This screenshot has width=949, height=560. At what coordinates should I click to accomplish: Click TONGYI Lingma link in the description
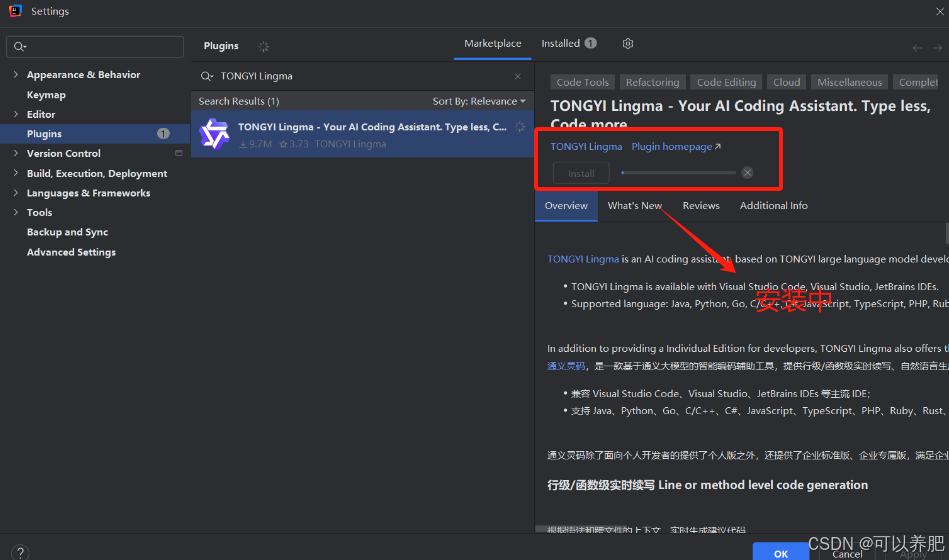pyautogui.click(x=583, y=259)
